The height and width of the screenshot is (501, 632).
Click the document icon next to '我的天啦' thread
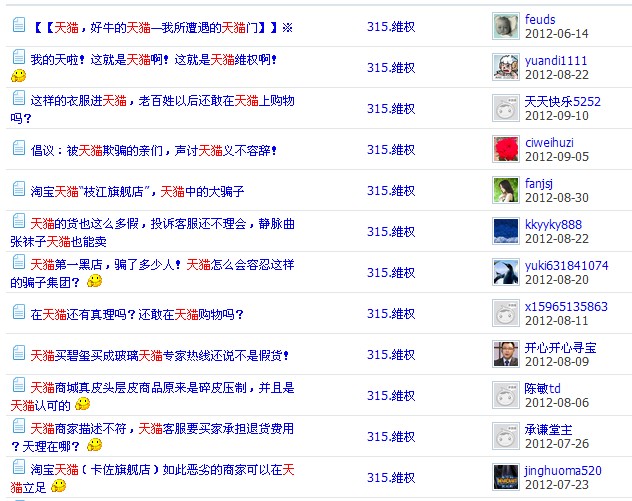(18, 58)
